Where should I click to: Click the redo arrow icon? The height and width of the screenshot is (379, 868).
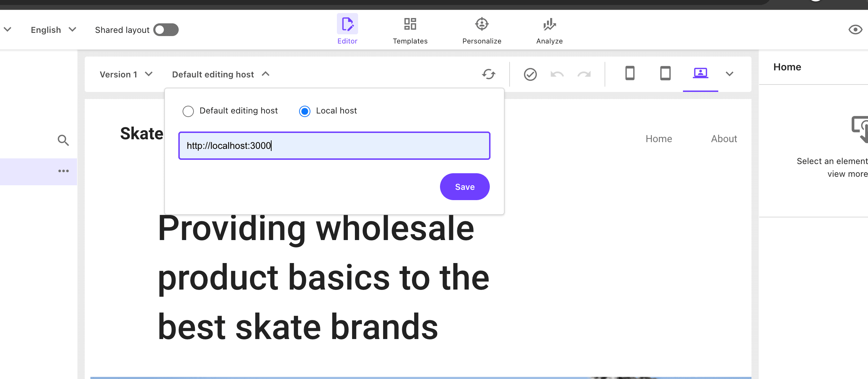(x=584, y=74)
